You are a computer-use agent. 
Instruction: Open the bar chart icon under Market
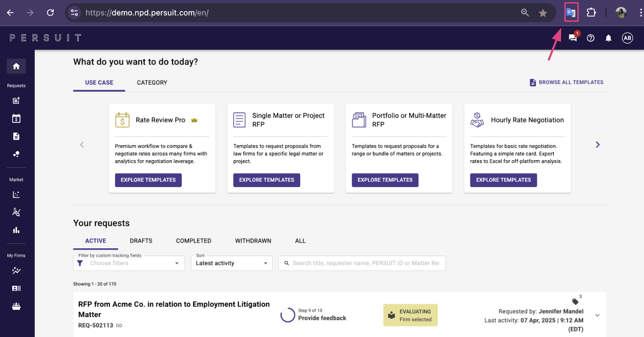pyautogui.click(x=16, y=230)
